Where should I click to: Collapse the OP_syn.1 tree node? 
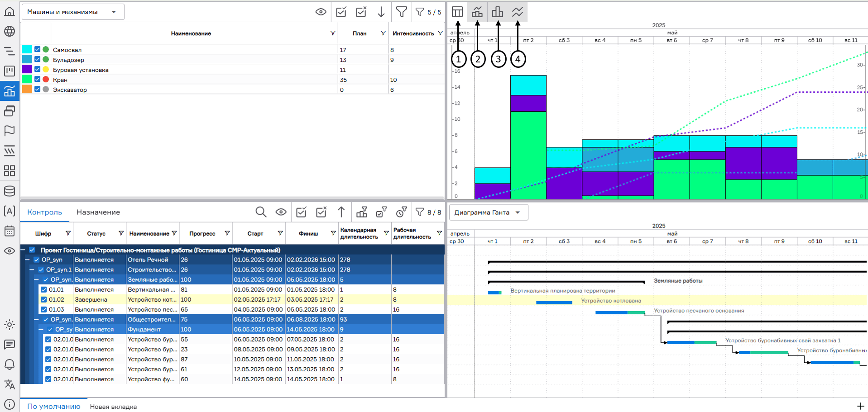point(32,270)
